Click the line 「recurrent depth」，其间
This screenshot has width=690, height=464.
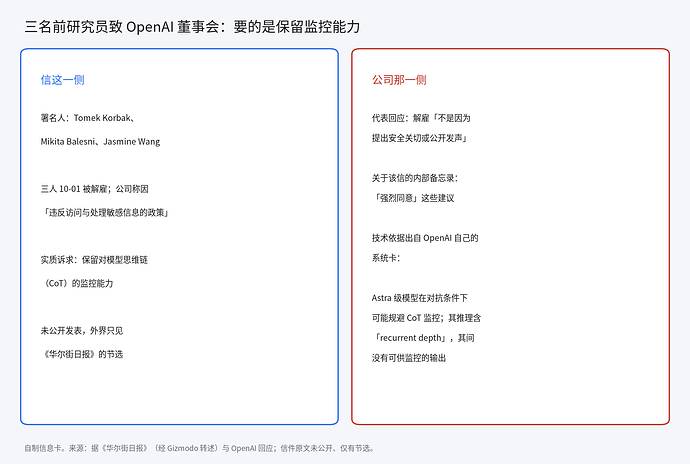tap(423, 338)
